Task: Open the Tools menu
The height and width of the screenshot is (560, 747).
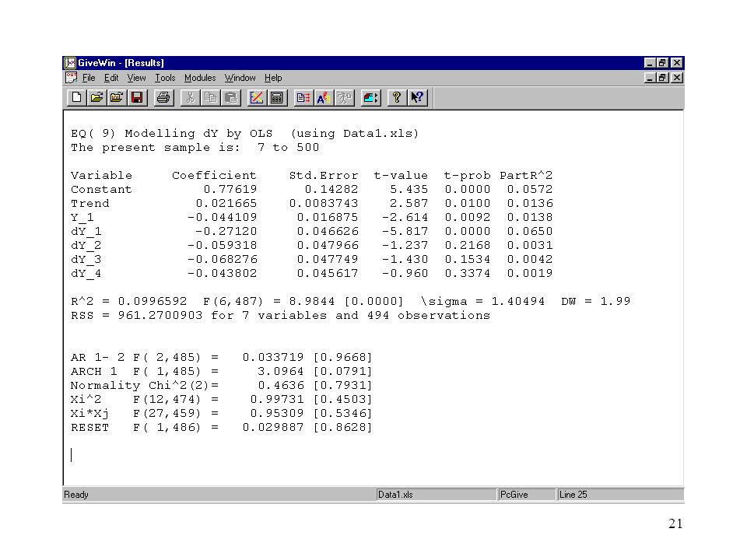Action: [165, 78]
